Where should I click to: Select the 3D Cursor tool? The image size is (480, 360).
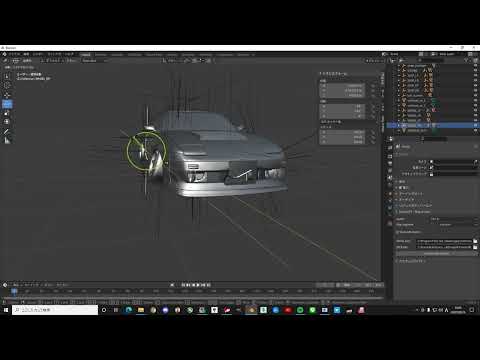[7, 86]
